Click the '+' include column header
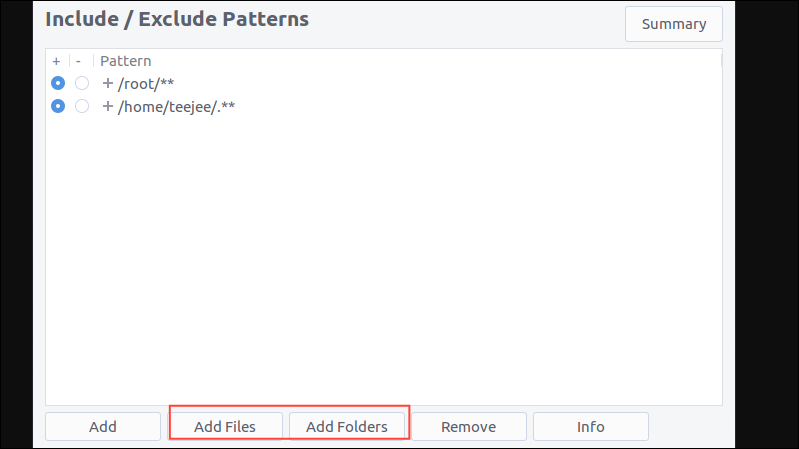 57,61
